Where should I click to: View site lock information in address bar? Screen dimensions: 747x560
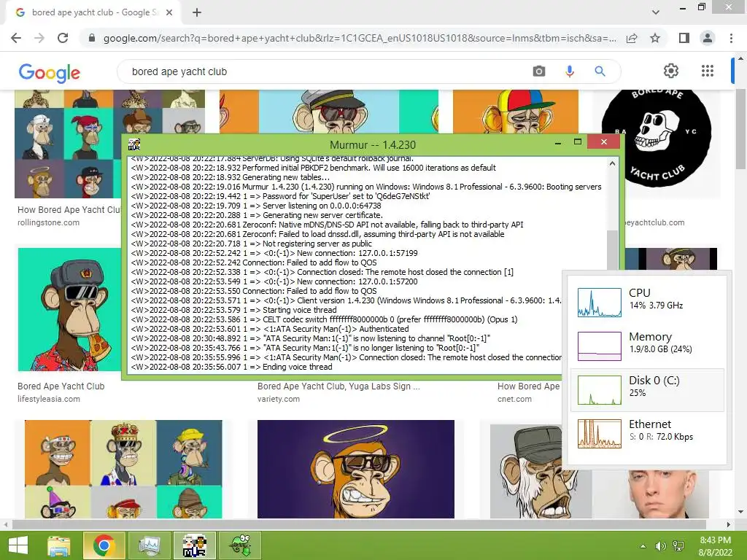click(x=92, y=38)
